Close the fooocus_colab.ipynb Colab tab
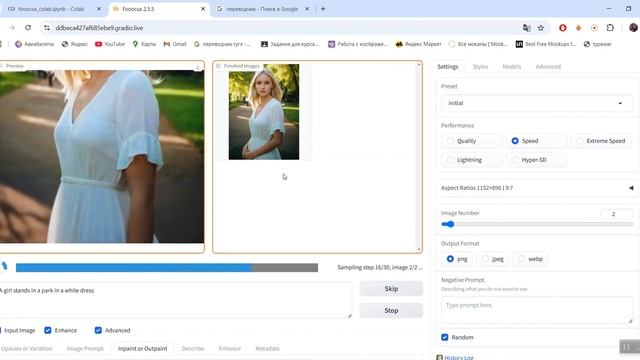This screenshot has height=360, width=640. tap(98, 9)
